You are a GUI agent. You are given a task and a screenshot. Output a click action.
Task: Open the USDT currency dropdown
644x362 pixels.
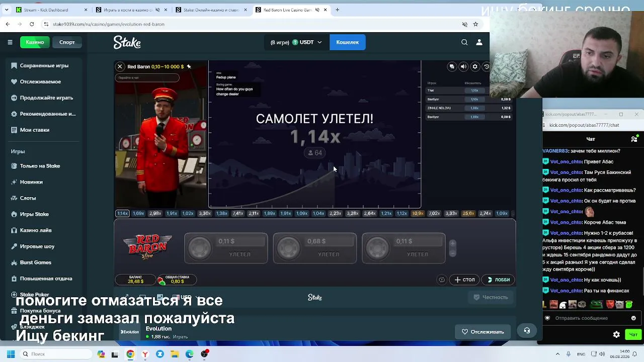point(296,42)
